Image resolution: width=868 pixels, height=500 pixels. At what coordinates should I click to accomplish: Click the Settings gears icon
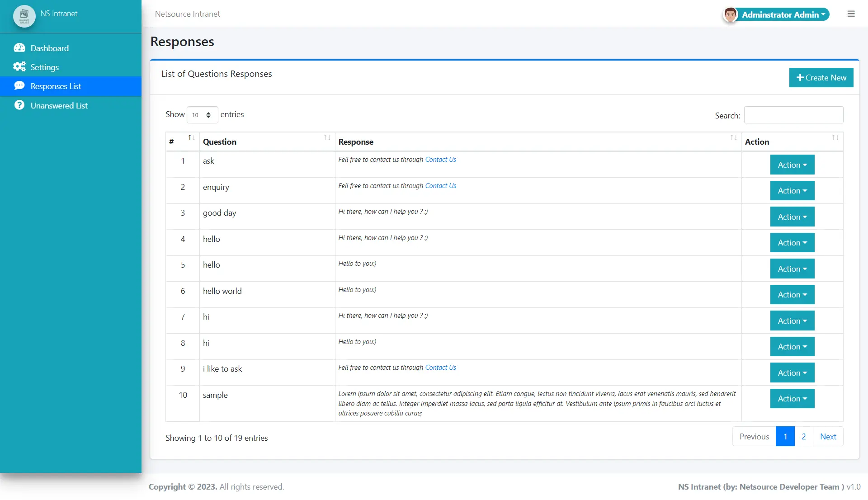[19, 67]
